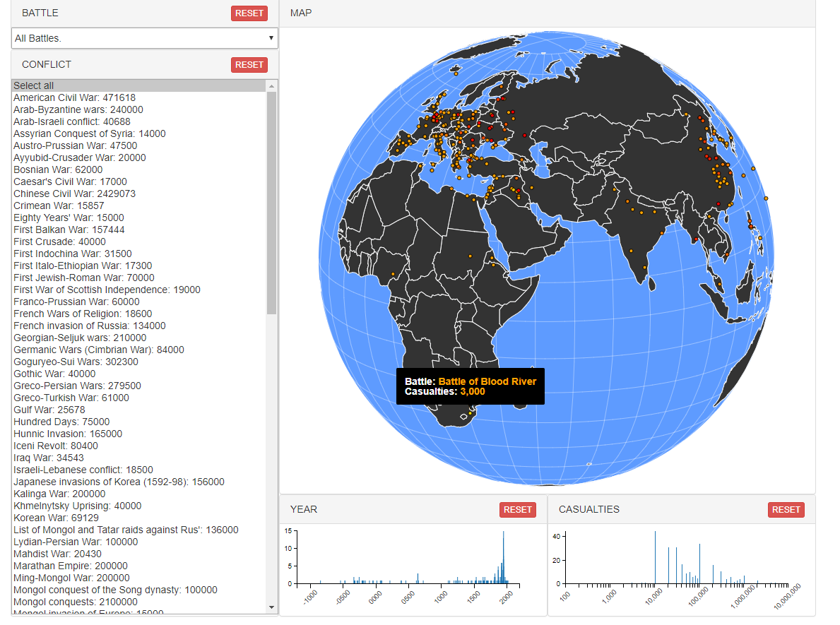Click the Battle of Blood River marker
Screen dimensions: 840x625
[470, 413]
